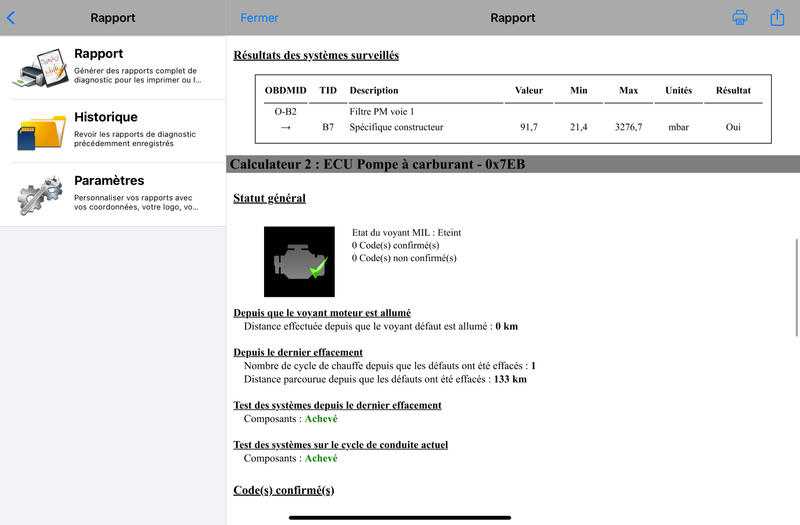The width and height of the screenshot is (800, 525).
Task: Click the 'Code(s) confirmé(s)' section heading
Action: point(284,490)
